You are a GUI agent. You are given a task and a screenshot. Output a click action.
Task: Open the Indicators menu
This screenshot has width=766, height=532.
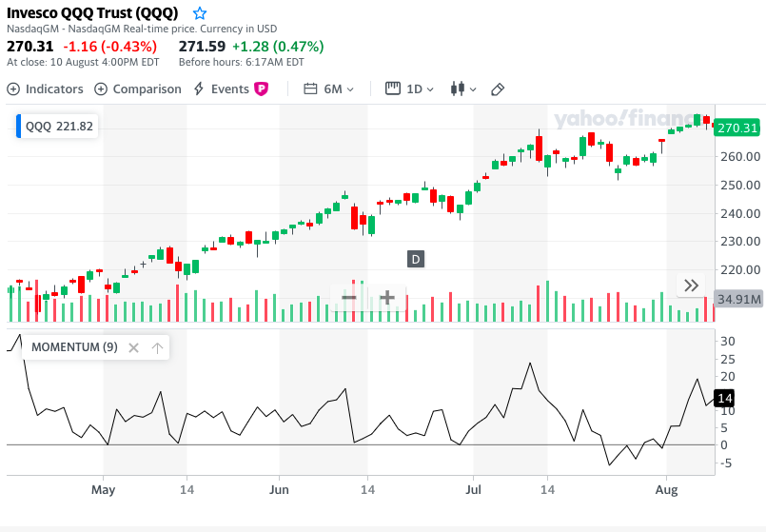[x=45, y=89]
